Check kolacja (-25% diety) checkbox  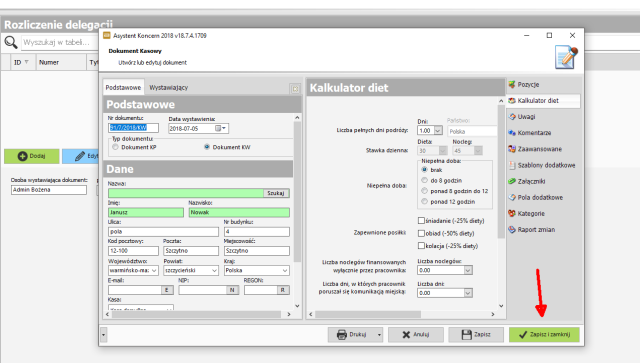coord(421,246)
